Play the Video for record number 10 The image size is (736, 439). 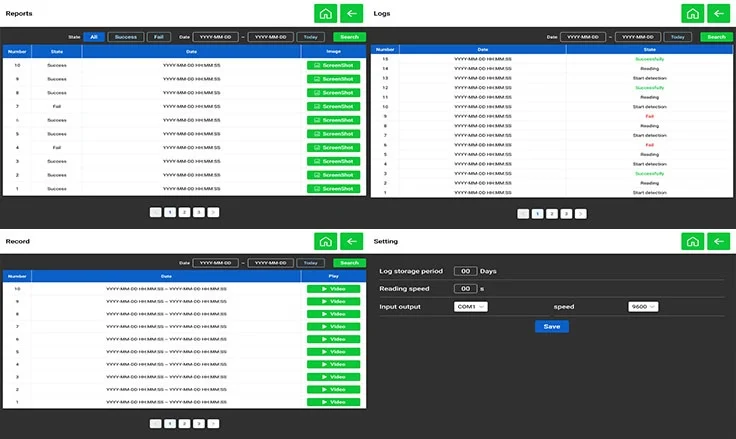click(x=333, y=289)
